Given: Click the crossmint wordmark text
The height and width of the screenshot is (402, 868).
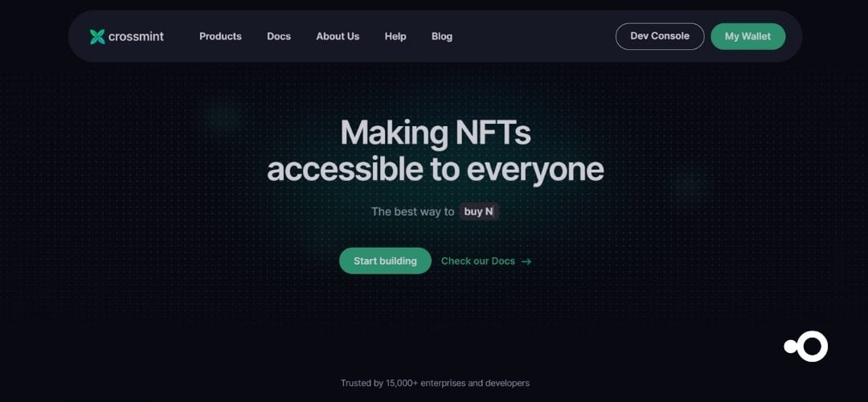Looking at the screenshot, I should (136, 36).
